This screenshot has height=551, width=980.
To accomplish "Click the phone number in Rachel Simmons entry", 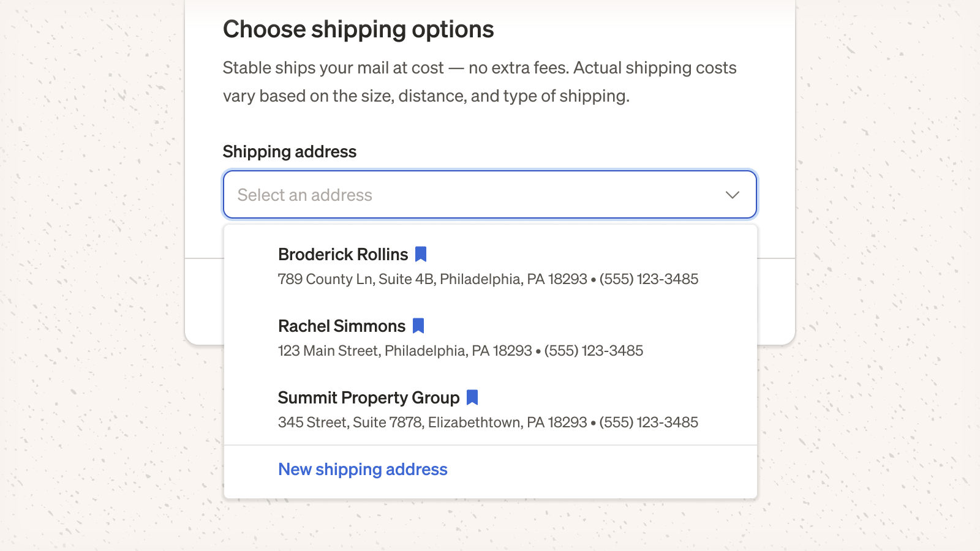I will click(594, 351).
